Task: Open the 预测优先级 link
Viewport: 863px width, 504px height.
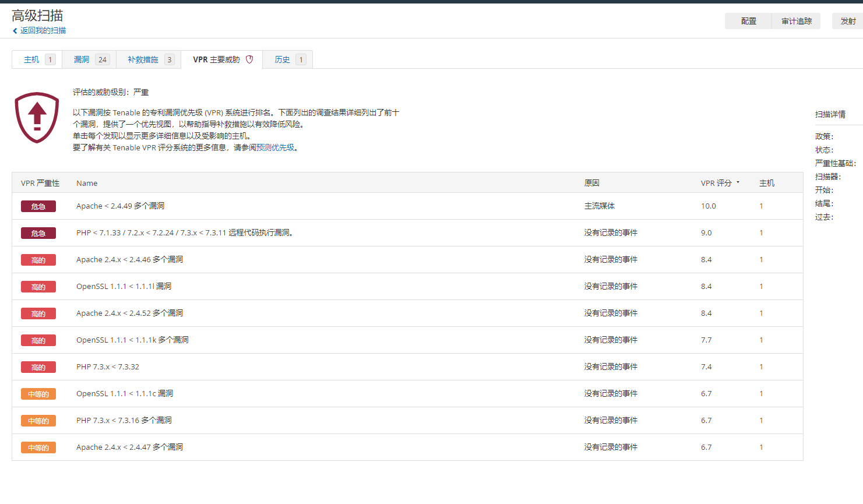Action: (276, 147)
